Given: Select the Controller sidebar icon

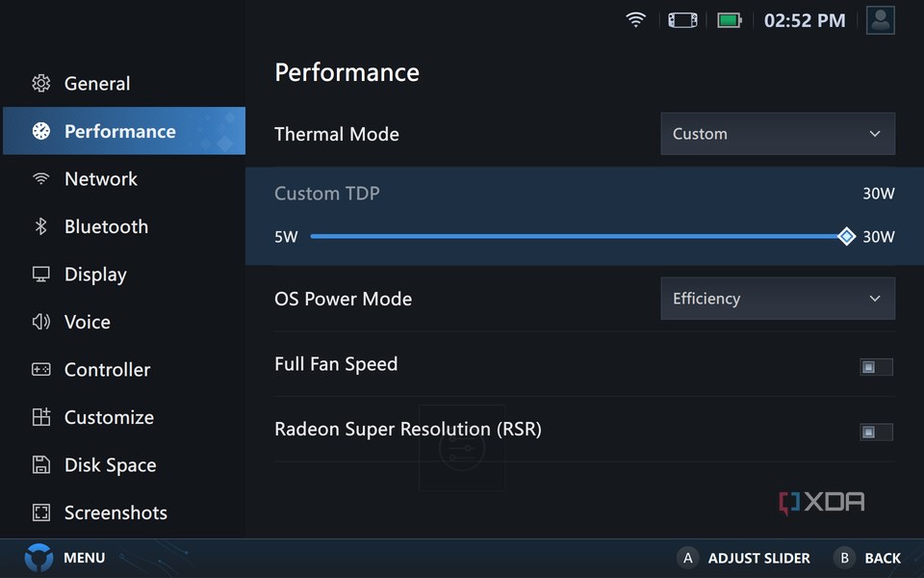Looking at the screenshot, I should pyautogui.click(x=42, y=370).
